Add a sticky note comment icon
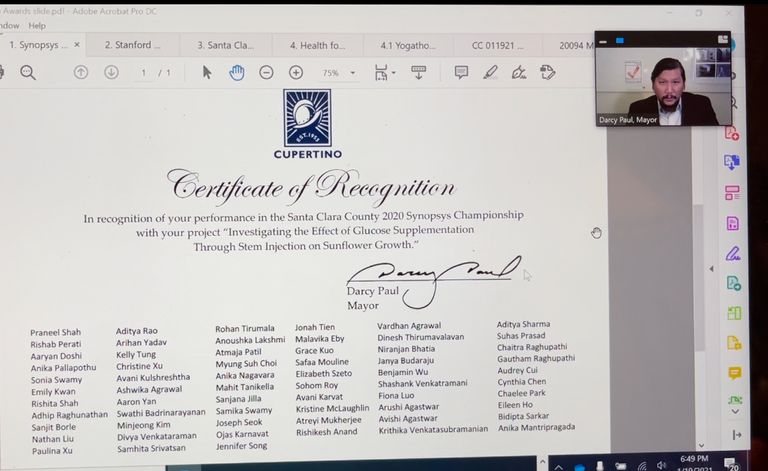768x471 pixels. pos(461,73)
